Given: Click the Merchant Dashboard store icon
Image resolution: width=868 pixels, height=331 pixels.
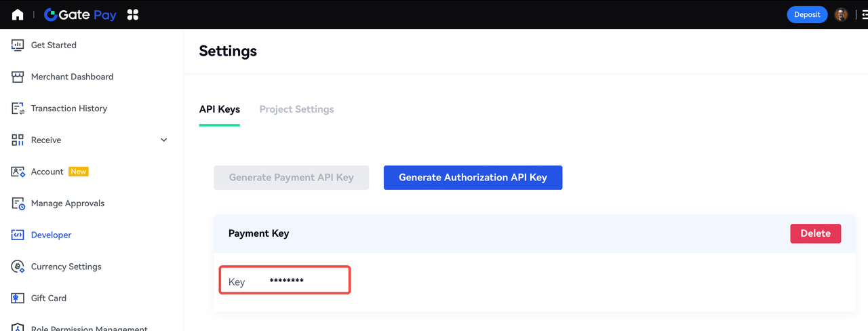Looking at the screenshot, I should point(18,77).
